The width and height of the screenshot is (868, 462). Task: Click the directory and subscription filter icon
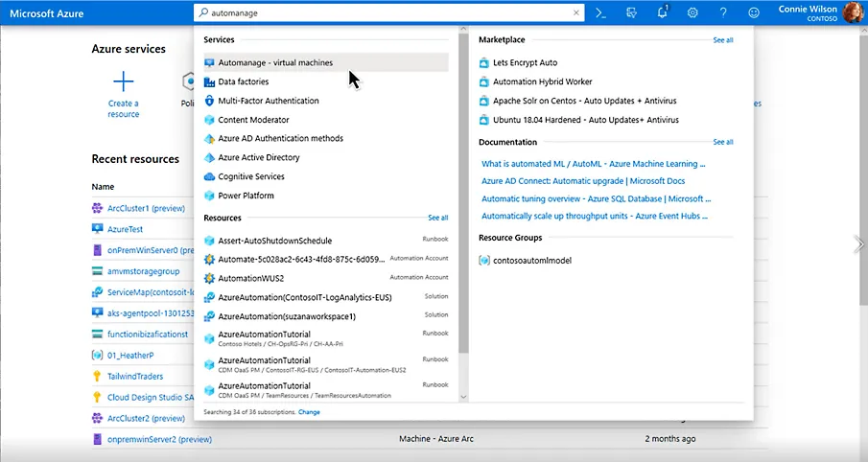pyautogui.click(x=630, y=13)
